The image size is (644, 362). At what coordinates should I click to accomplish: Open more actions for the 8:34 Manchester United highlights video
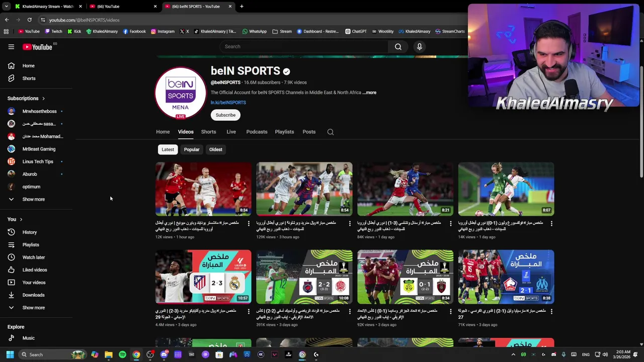pyautogui.click(x=249, y=223)
